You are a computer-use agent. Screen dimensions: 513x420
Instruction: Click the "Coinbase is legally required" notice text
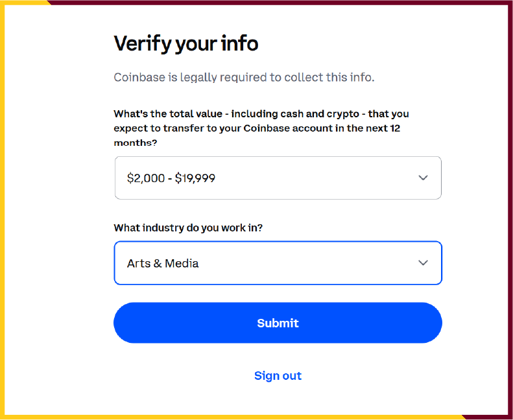[x=244, y=78]
